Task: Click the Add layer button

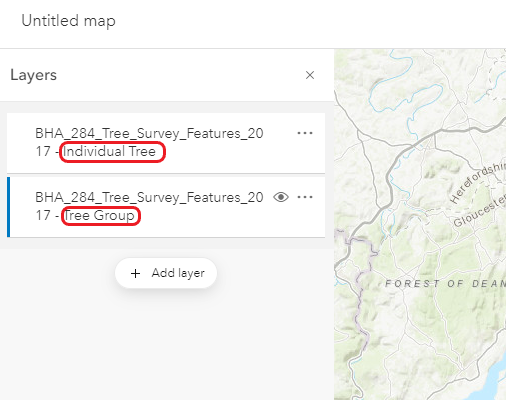Action: tap(166, 273)
